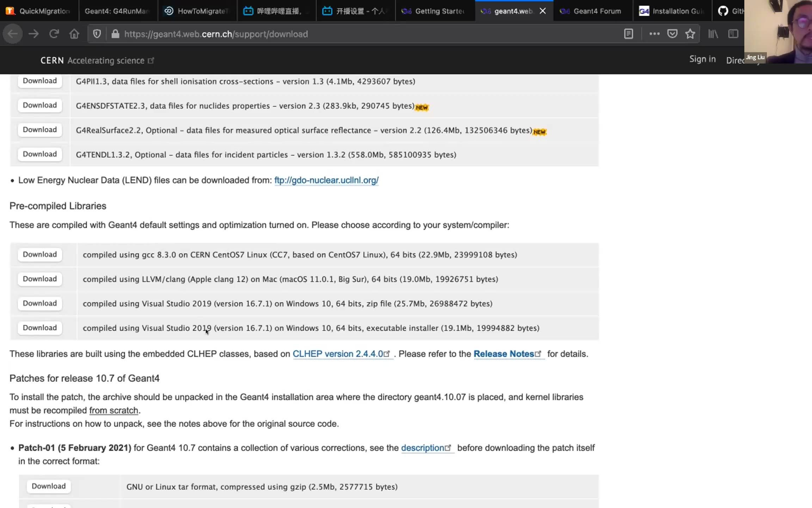This screenshot has width=812, height=508.
Task: Open the ftp://gdo-nuclear.ucllnl.org/ link
Action: [326, 180]
